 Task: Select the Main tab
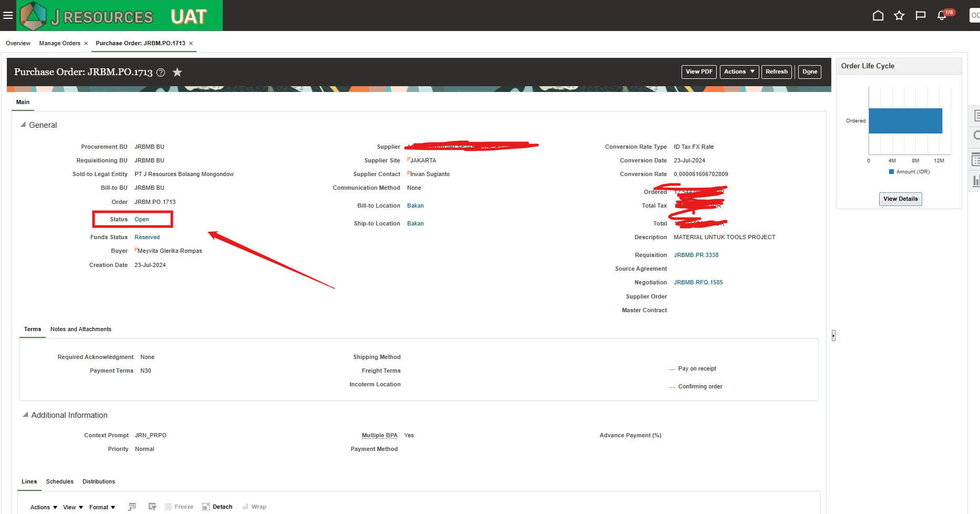point(23,102)
